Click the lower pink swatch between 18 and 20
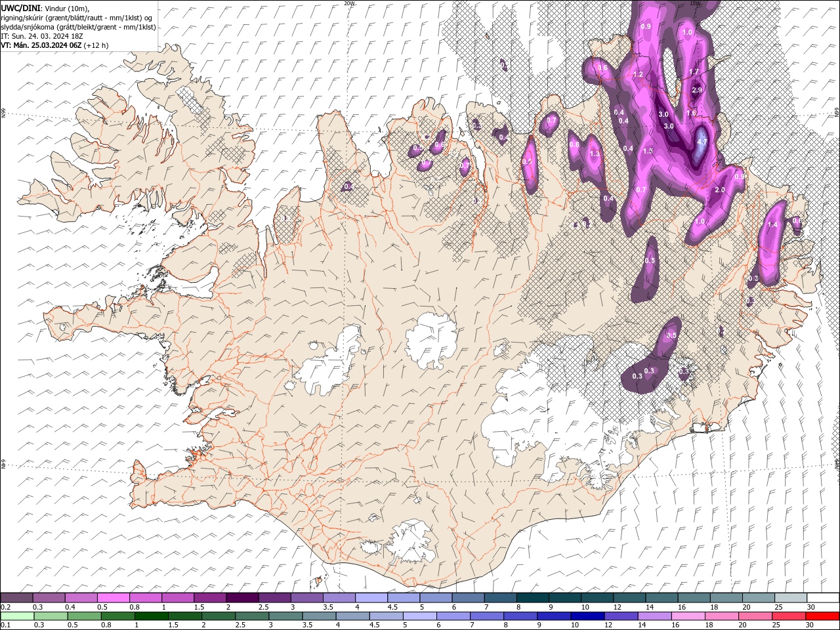This screenshot has height=630, width=840. coord(721,616)
